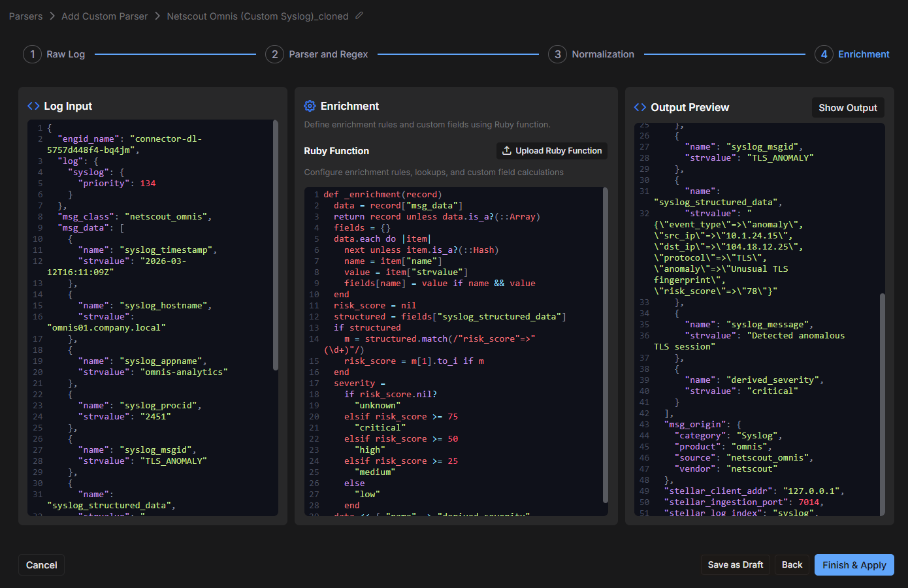Click the Back button
This screenshot has width=908, height=588.
[x=792, y=564]
